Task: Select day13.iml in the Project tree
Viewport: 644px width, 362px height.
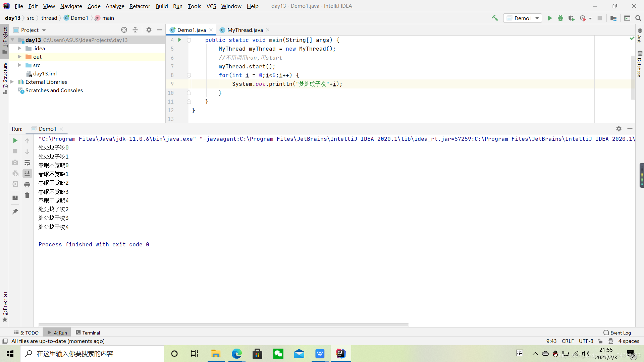Action: [45, 73]
